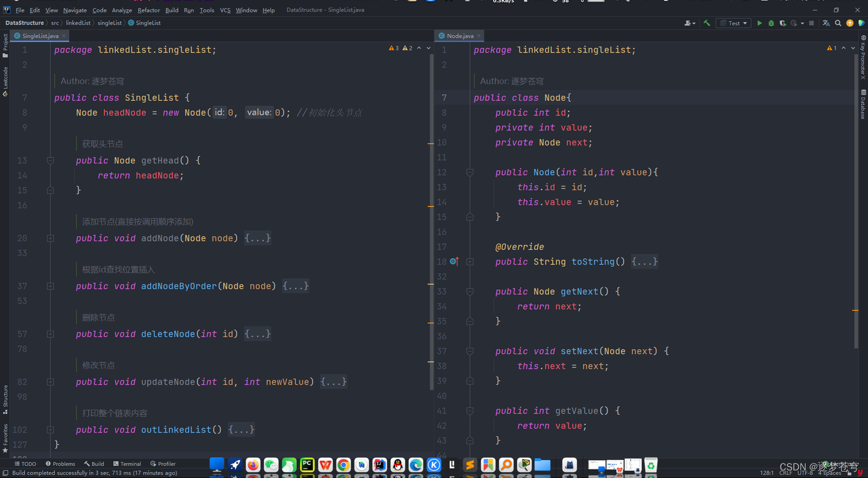868x478 pixels.
Task: Open the File menu
Action: 20,10
